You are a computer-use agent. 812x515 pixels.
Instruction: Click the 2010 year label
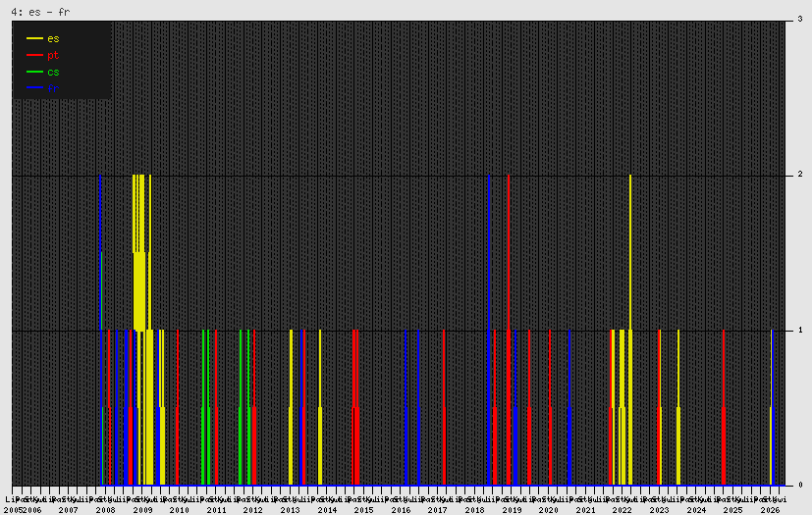(x=179, y=510)
